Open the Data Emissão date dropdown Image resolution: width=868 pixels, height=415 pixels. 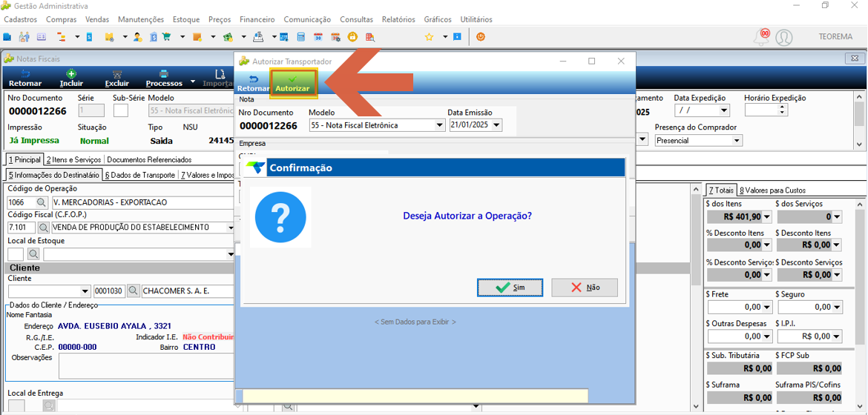[x=496, y=125]
